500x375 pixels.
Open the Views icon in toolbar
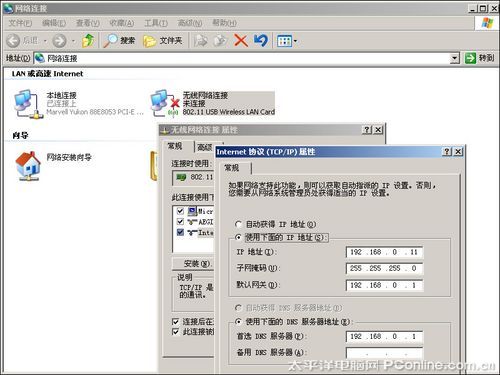point(284,41)
